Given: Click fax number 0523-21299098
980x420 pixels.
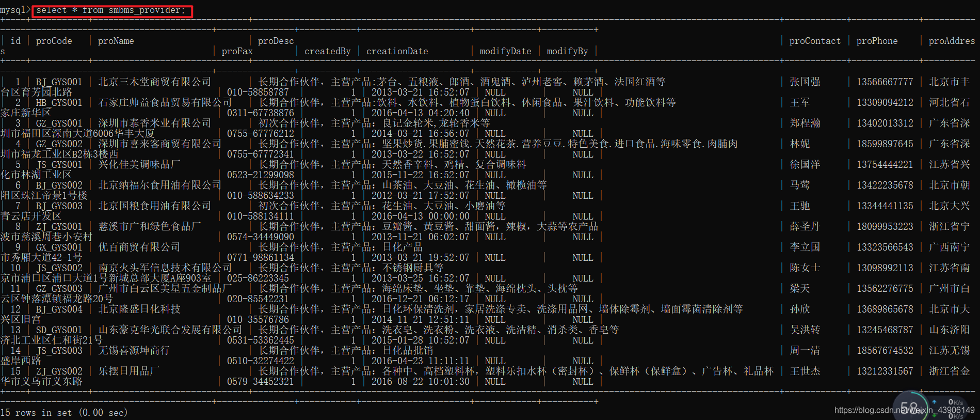Looking at the screenshot, I should (261, 175).
